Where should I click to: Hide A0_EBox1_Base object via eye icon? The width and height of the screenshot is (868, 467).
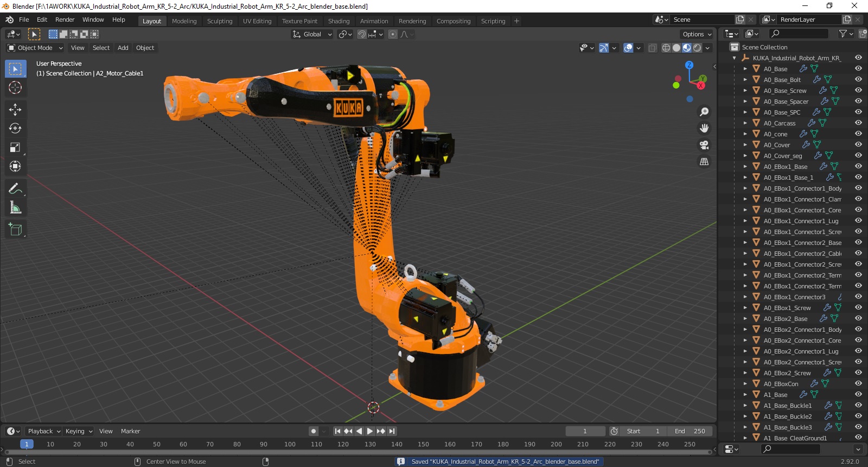click(x=858, y=166)
